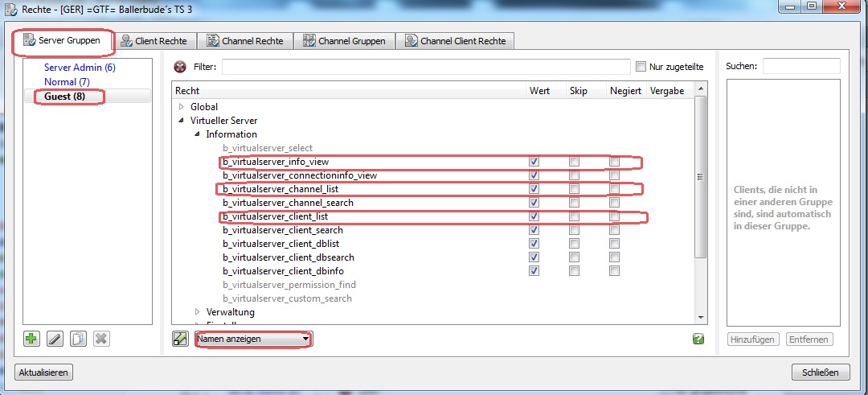Image resolution: width=868 pixels, height=395 pixels.
Task: Toggle Negiert checkbox for b_virtualserver_client_list
Action: [615, 216]
